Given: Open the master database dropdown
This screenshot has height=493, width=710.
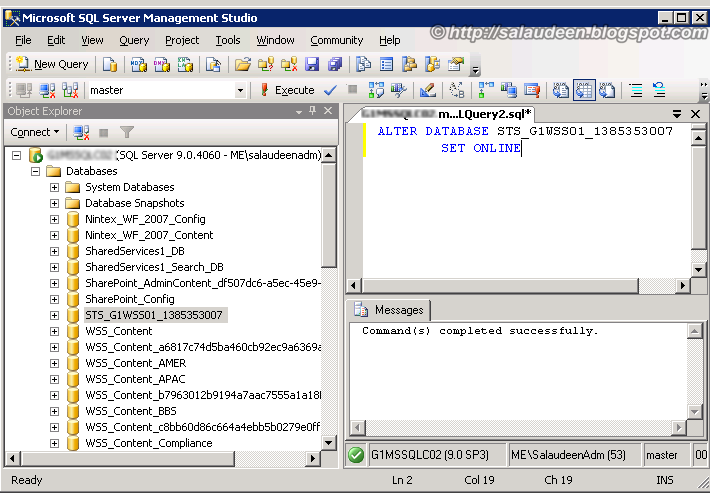Looking at the screenshot, I should pyautogui.click(x=240, y=91).
